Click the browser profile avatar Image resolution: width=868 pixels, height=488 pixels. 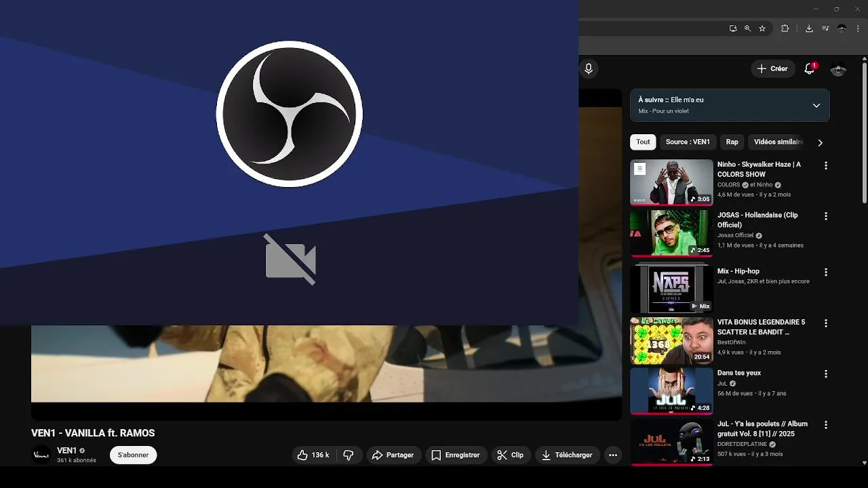(x=842, y=28)
